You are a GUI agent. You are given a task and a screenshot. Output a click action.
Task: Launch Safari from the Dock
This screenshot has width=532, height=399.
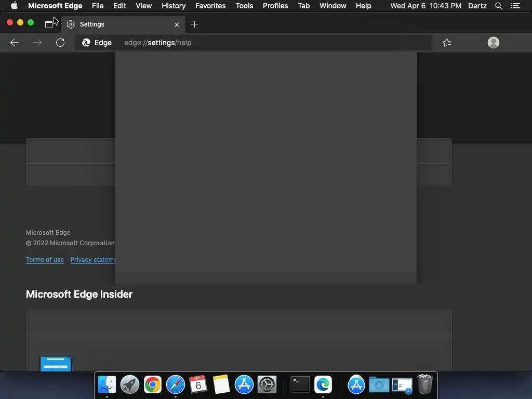[176, 385]
